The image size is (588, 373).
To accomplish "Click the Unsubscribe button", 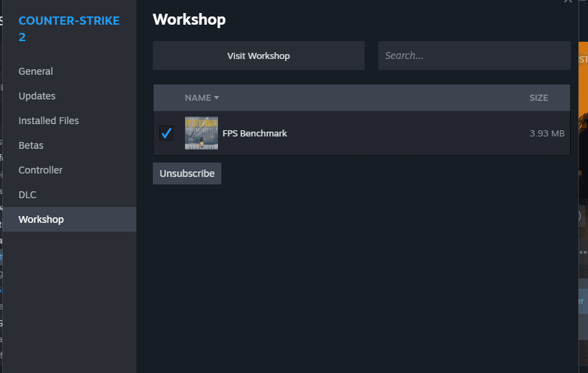I will [187, 173].
